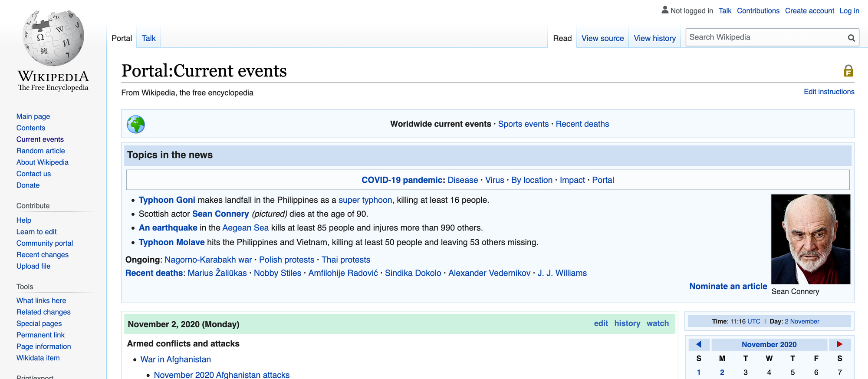Open Main page in sidebar

coord(33,116)
